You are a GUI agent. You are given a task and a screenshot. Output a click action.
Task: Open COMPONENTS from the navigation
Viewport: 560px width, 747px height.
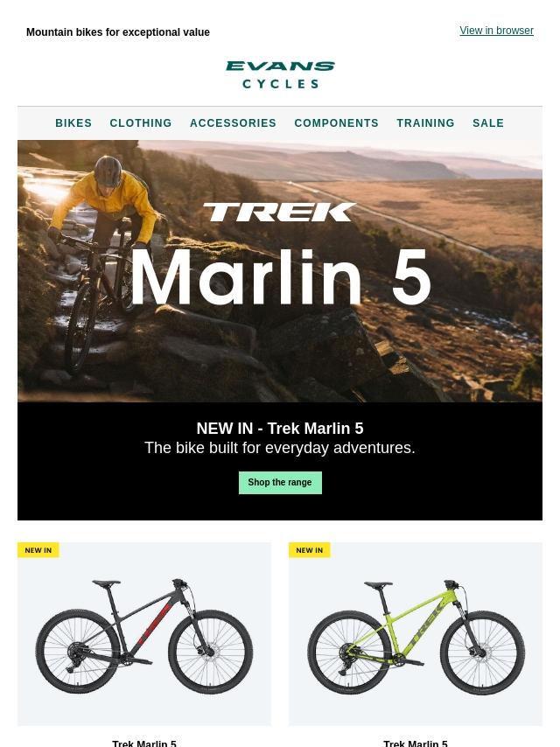point(337,123)
